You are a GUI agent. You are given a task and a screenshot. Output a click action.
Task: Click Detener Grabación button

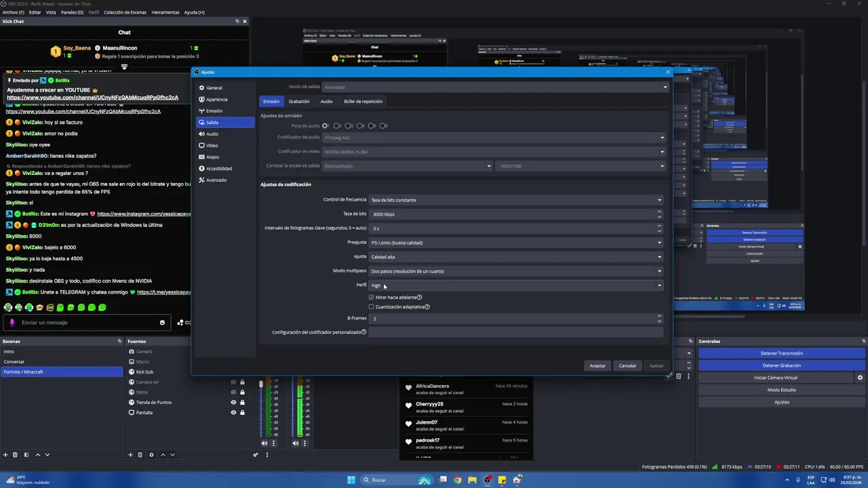(781, 365)
